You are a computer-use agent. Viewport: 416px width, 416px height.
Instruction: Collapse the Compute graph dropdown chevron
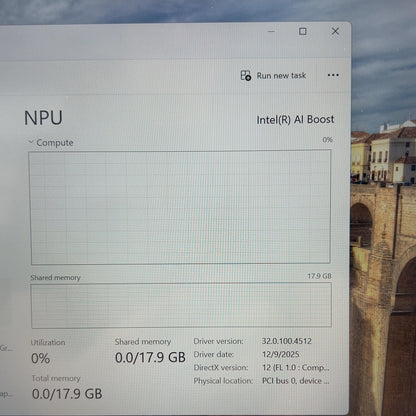tap(31, 142)
